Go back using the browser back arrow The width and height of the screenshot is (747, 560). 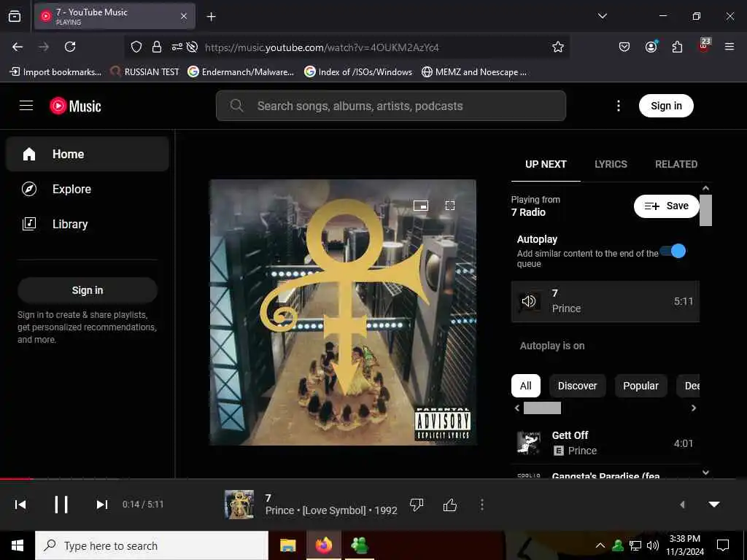point(18,47)
